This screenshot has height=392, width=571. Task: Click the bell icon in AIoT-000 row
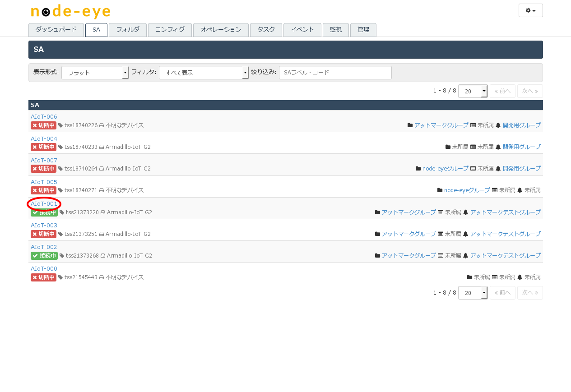[x=520, y=277]
